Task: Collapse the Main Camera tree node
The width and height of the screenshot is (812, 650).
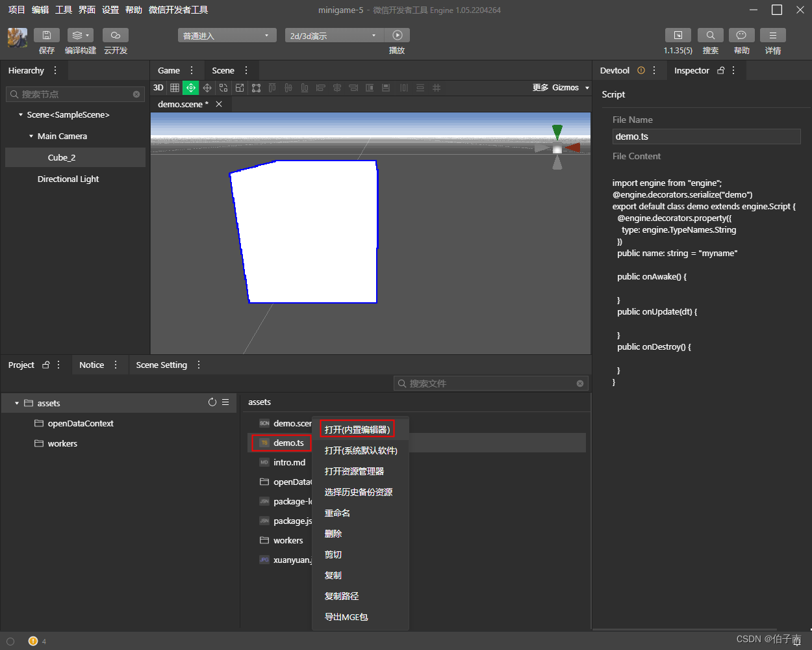Action: [x=31, y=136]
